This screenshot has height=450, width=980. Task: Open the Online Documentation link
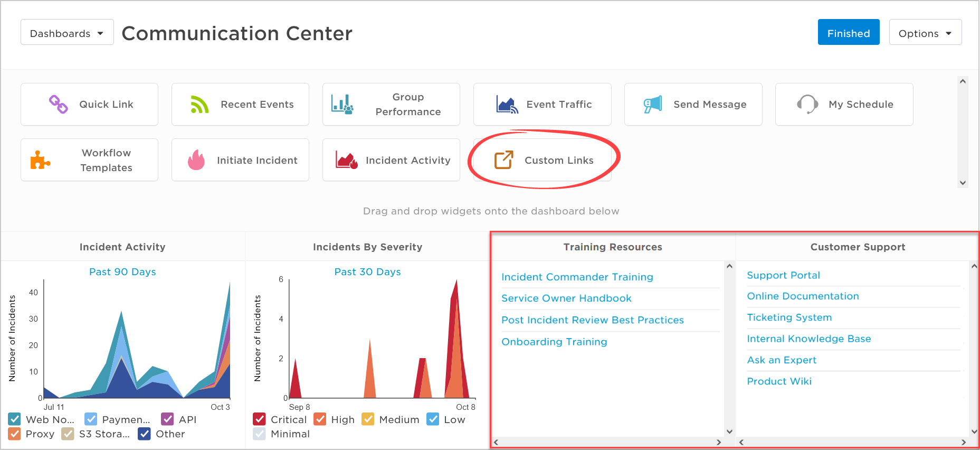tap(803, 296)
